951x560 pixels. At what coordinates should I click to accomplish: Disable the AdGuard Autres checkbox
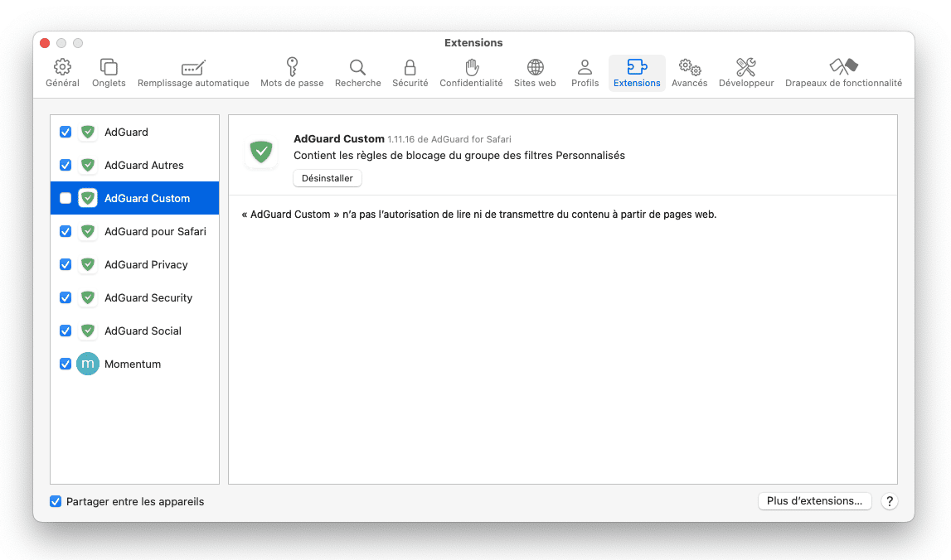pyautogui.click(x=66, y=165)
